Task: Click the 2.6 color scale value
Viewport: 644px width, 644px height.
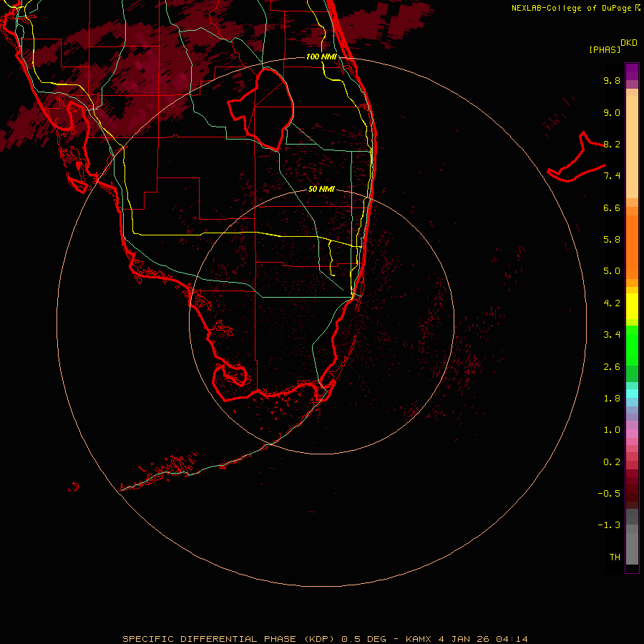Action: [x=612, y=367]
